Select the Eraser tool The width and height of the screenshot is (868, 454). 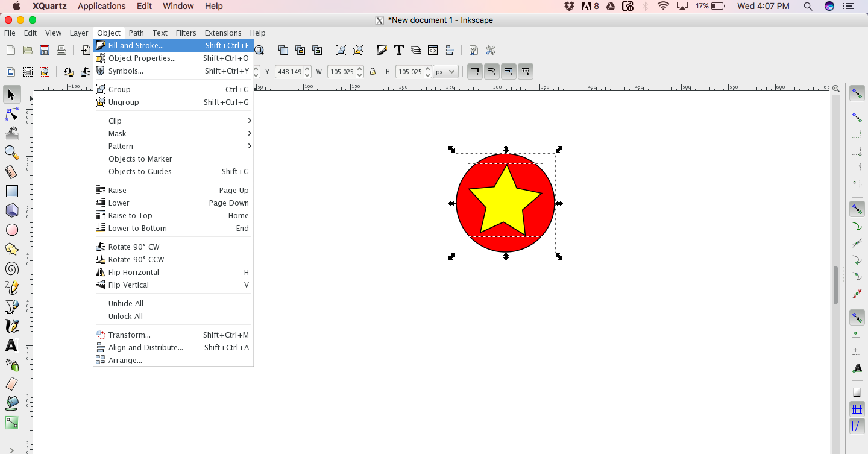[x=11, y=384]
